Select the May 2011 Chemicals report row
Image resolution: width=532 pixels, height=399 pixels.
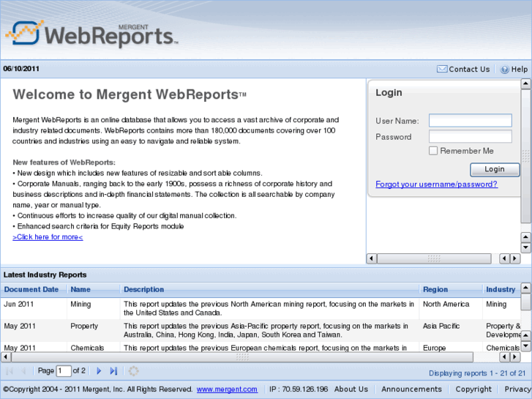point(261,347)
